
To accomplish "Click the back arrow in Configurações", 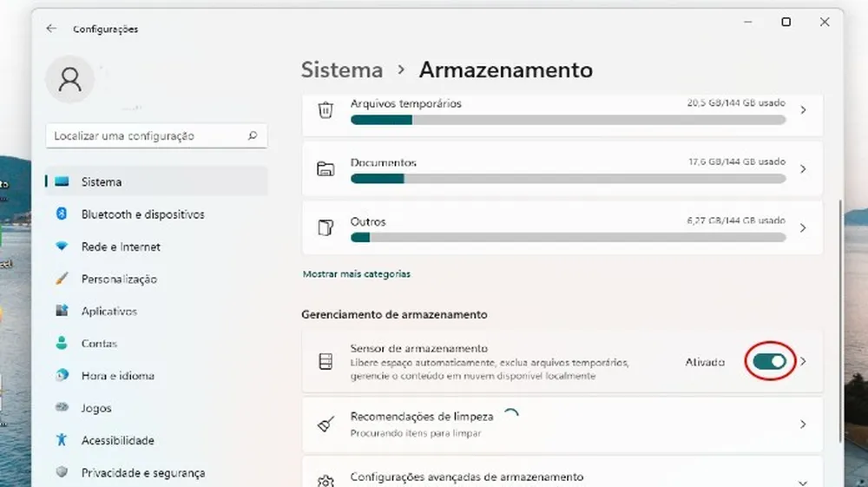I will click(x=51, y=29).
